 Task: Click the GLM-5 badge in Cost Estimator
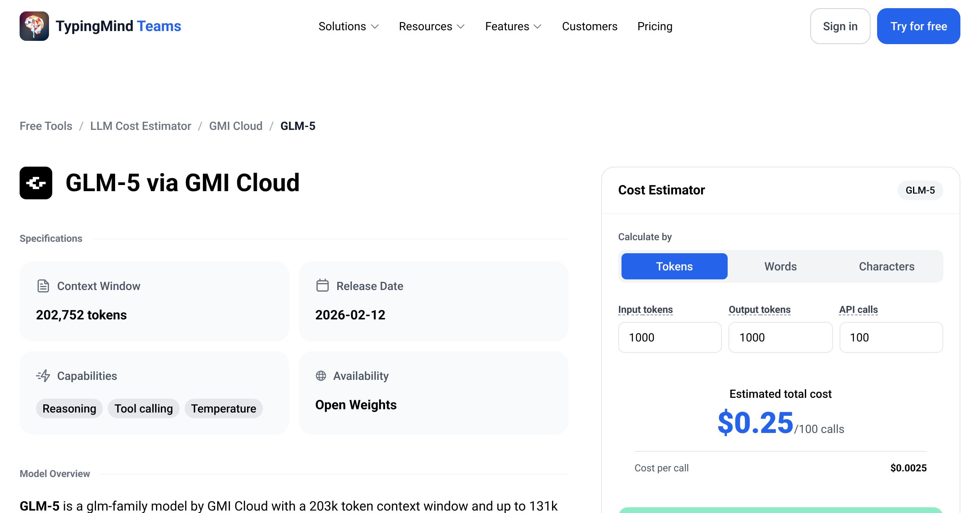coord(920,190)
